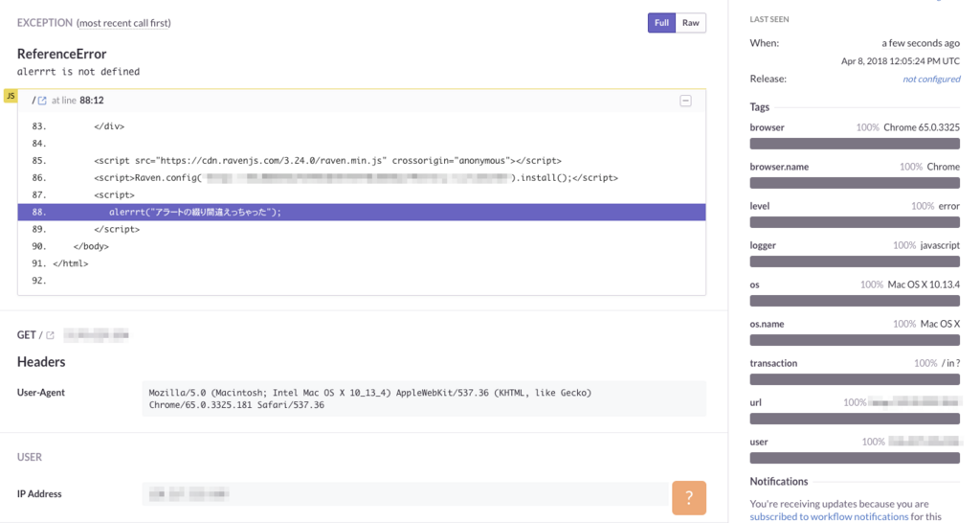Screen dimensions: 980x523
Task: Open the os tag Mac OS X 10.13.4 value
Action: (924, 284)
